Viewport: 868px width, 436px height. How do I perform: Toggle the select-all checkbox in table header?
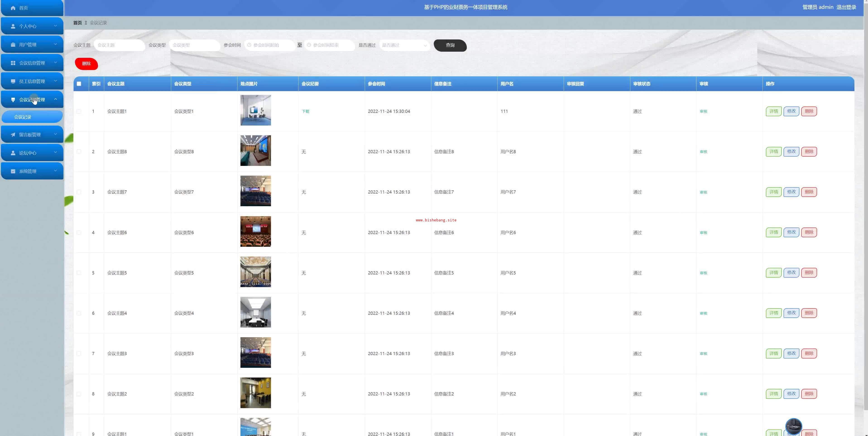(x=79, y=84)
